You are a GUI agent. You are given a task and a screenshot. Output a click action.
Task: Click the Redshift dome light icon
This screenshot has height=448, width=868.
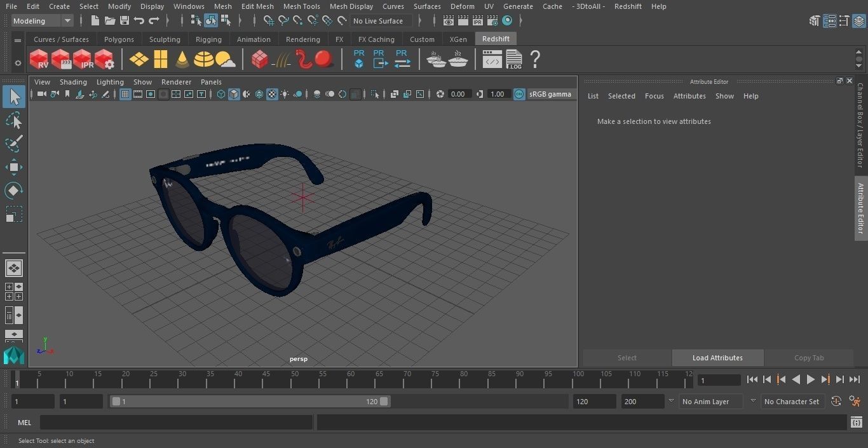[x=204, y=60]
